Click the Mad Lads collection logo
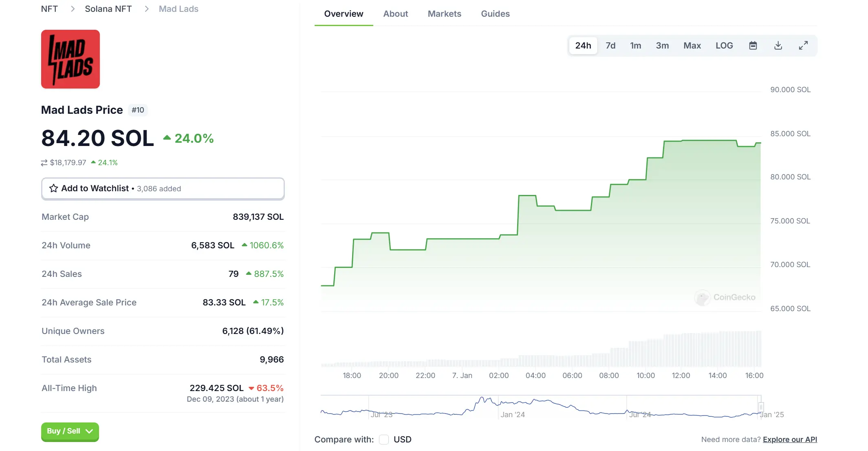868x451 pixels. pos(70,59)
